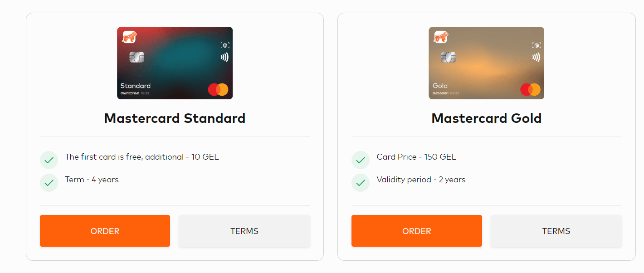644x273 pixels.
Task: Click the chip on the Standard card
Action: click(x=137, y=57)
